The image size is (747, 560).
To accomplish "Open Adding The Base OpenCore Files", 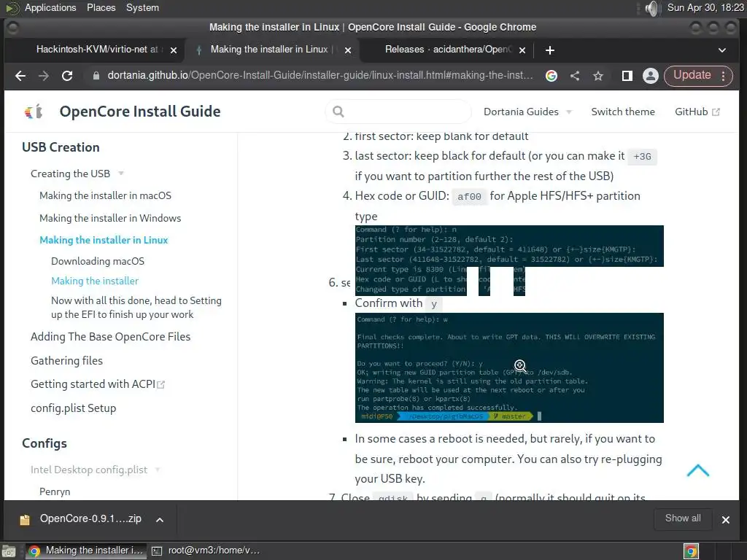I will click(x=111, y=337).
